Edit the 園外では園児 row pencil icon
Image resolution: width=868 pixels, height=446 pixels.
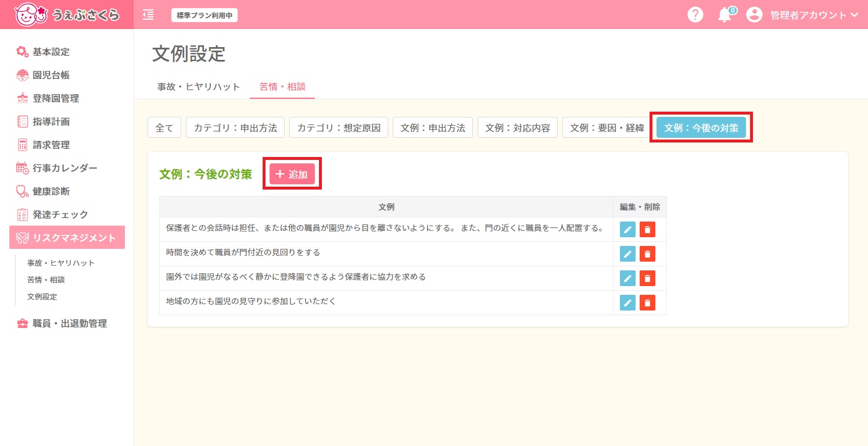pos(627,279)
